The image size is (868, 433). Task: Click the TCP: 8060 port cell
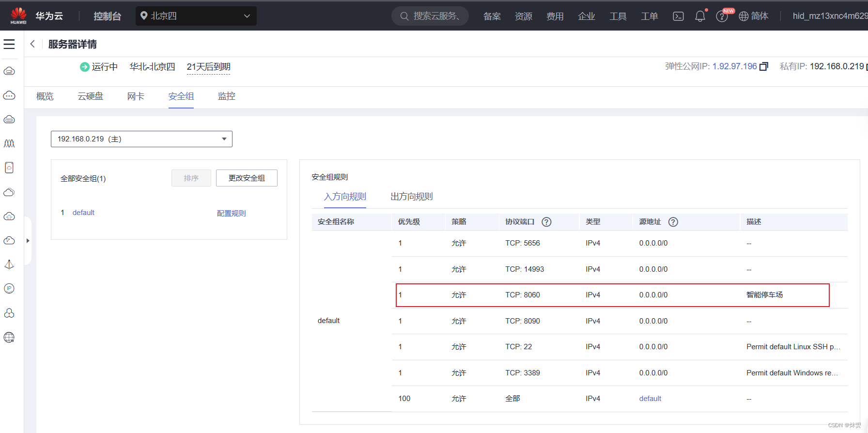[x=523, y=295]
